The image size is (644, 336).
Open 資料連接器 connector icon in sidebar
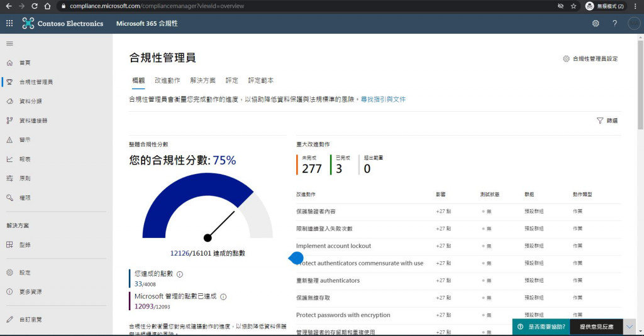[x=9, y=121]
